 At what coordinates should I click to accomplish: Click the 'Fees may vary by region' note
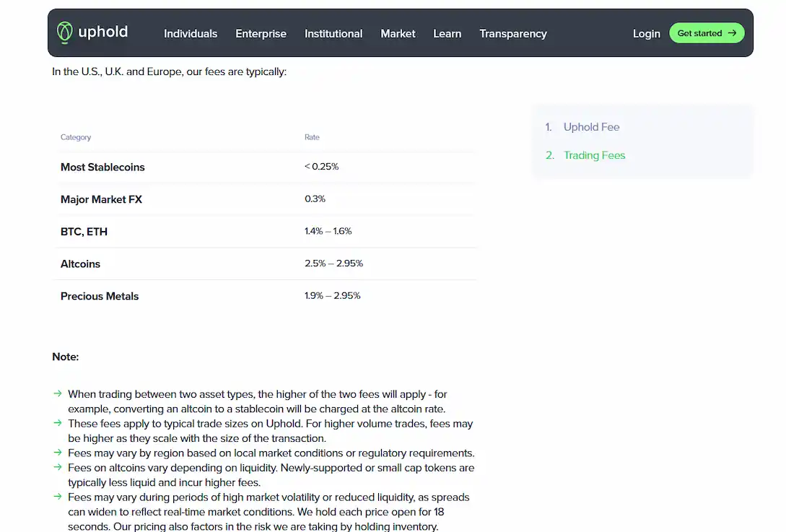tap(271, 453)
